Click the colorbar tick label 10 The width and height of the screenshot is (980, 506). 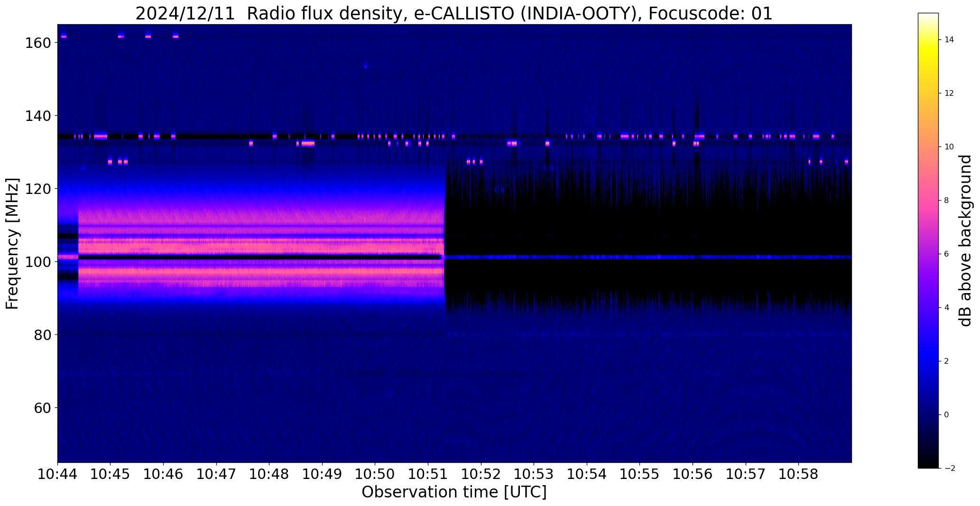(949, 147)
